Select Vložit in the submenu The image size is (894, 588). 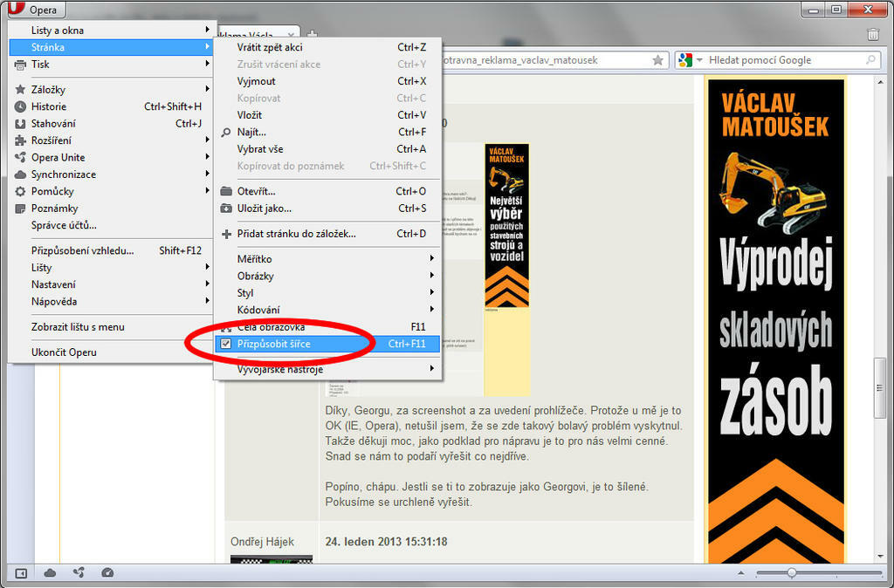point(327,115)
